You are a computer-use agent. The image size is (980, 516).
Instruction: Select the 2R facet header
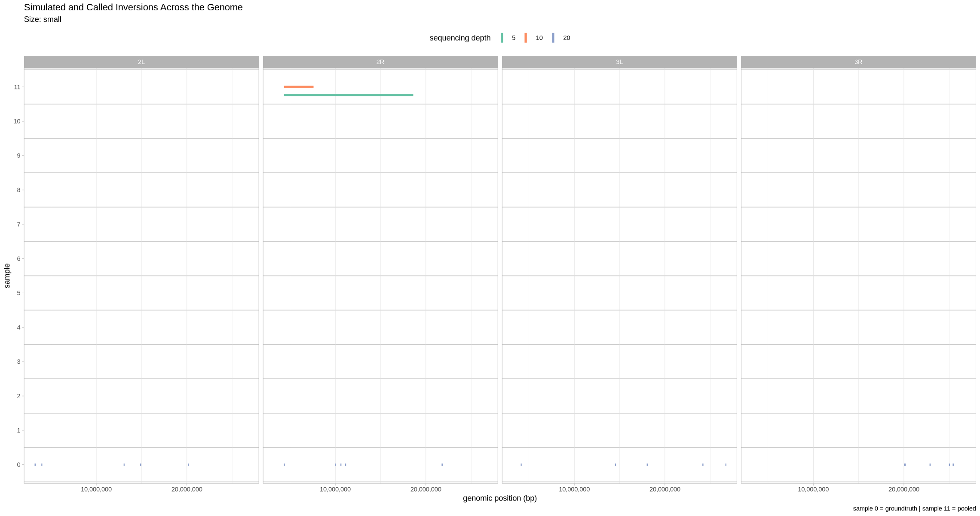(380, 62)
